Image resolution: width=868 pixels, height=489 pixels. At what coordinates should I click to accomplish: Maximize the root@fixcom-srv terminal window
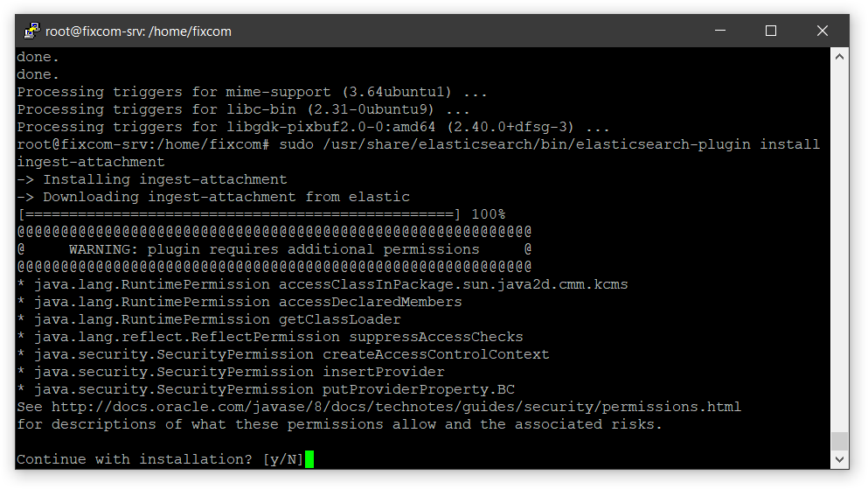pos(771,31)
